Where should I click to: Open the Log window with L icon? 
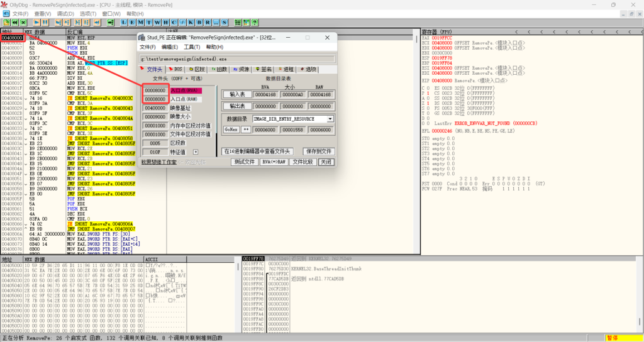click(x=123, y=23)
